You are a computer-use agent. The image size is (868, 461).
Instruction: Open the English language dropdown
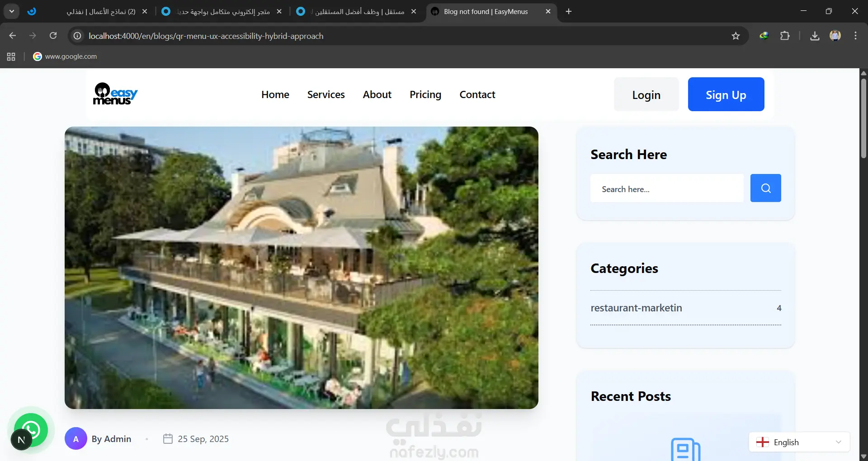799,442
